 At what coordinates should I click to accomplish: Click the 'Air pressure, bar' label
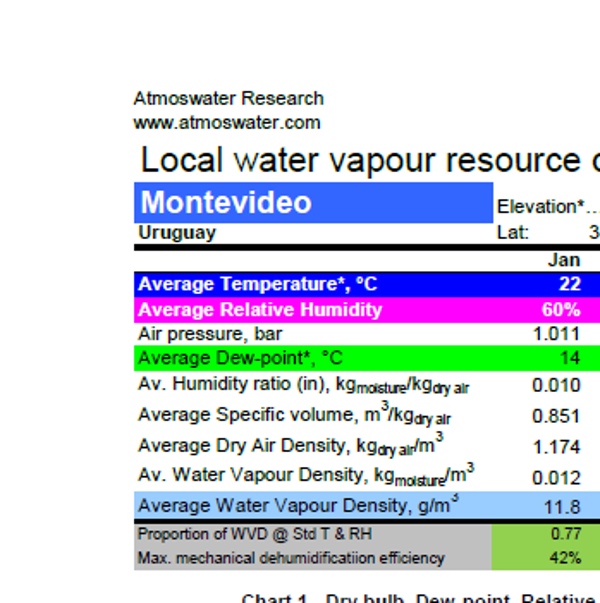tap(210, 334)
